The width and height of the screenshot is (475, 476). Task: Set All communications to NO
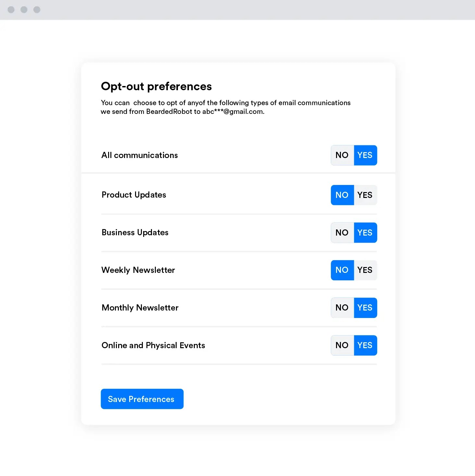pos(342,155)
